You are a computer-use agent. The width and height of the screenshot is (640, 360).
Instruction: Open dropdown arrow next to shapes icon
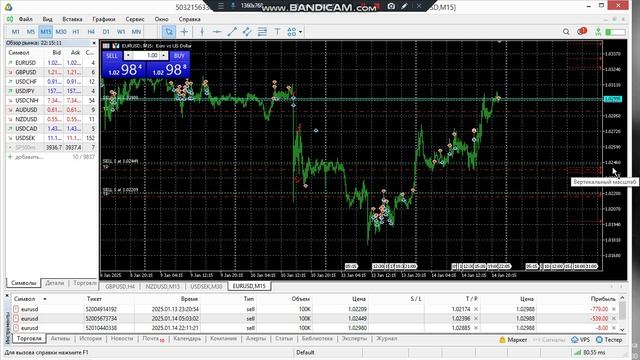(300, 32)
